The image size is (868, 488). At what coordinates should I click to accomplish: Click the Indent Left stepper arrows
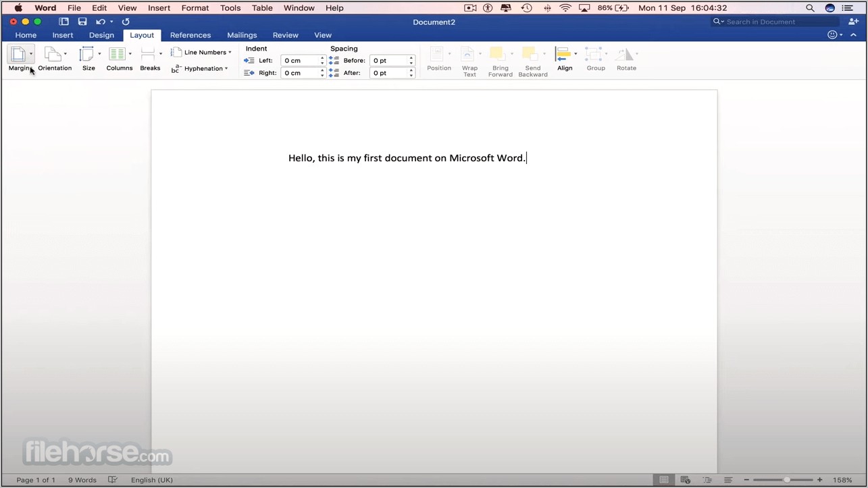[x=322, y=61]
